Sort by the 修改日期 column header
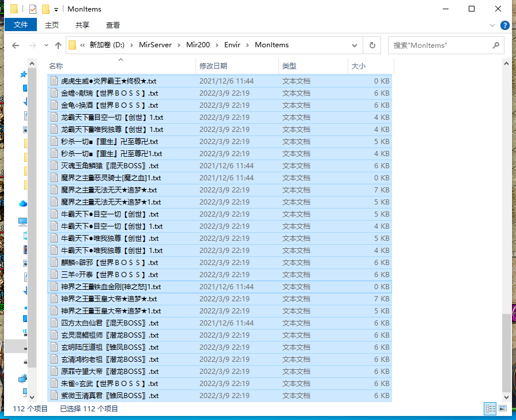This screenshot has width=516, height=420. [237, 66]
